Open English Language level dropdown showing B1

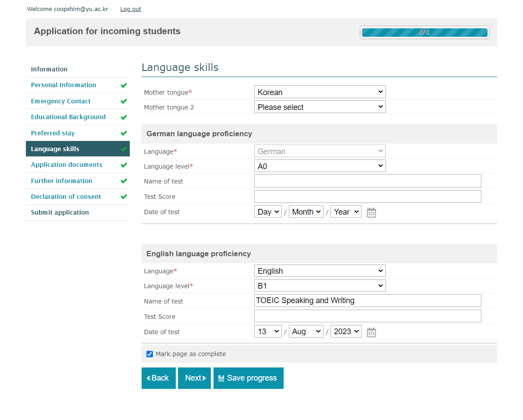(x=320, y=286)
